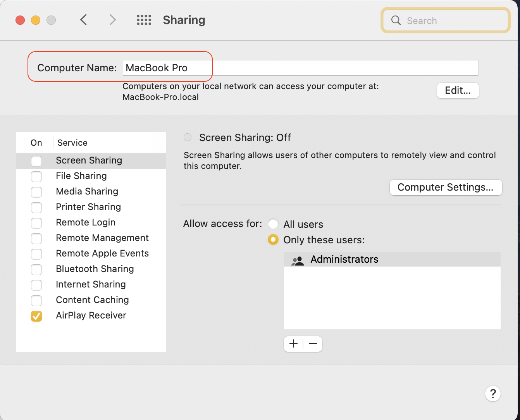Go back with the left chevron
The image size is (520, 420).
[83, 20]
